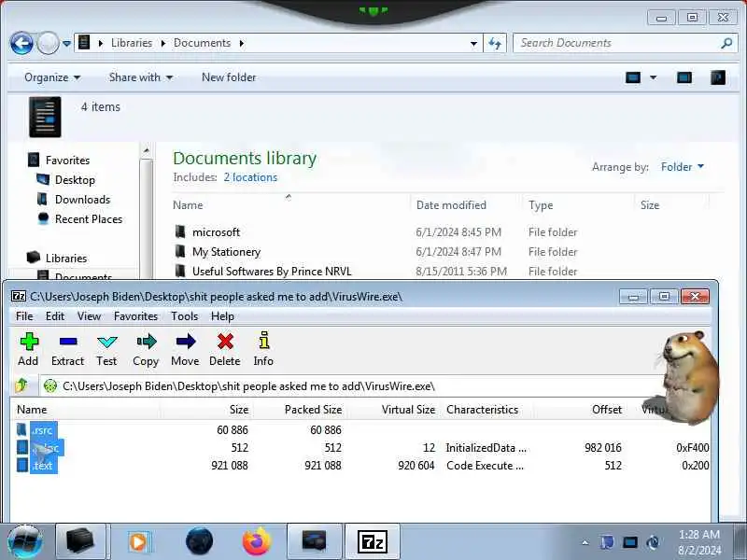747x560 pixels.
Task: Click the arrow after Libraries in breadcrumb
Action: tap(162, 43)
